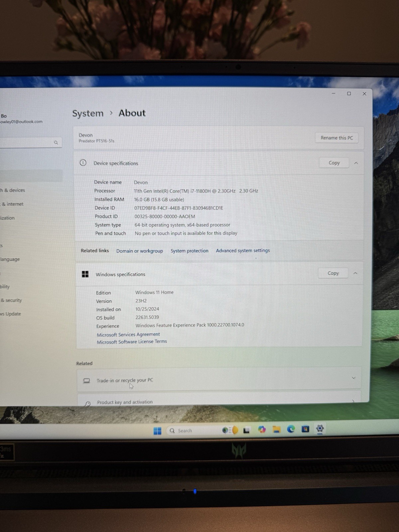Collapse the Windows specifications section
Screen dimensions: 399x532
(x=355, y=273)
